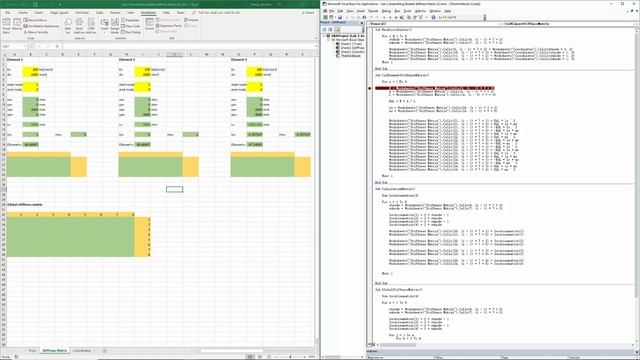640x360 pixels.
Task: Switch to Page Layout view in Excel status bar
Action: [260, 357]
